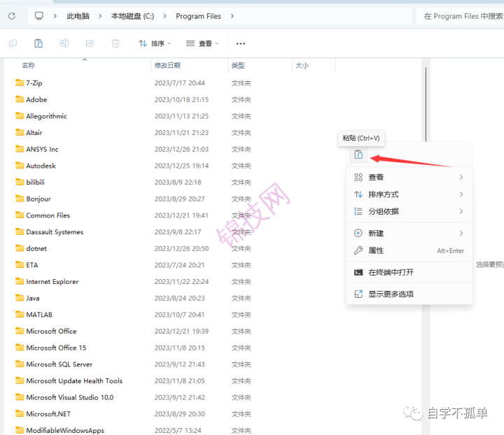The height and width of the screenshot is (435, 504).
Task: Click the date 2023/7/17 20:44 cell
Action: [x=179, y=83]
